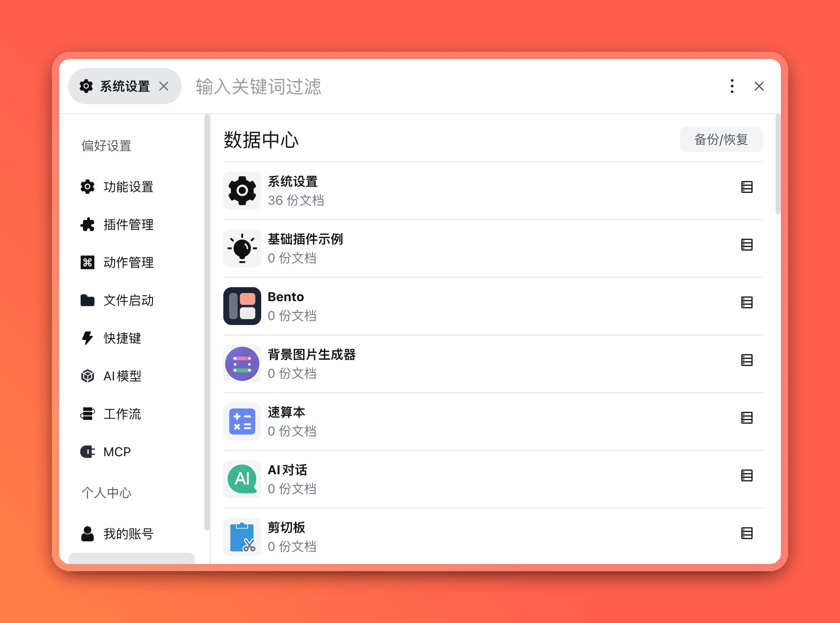Image resolution: width=840 pixels, height=623 pixels.
Task: Select 动作管理 sidebar item
Action: (x=132, y=262)
